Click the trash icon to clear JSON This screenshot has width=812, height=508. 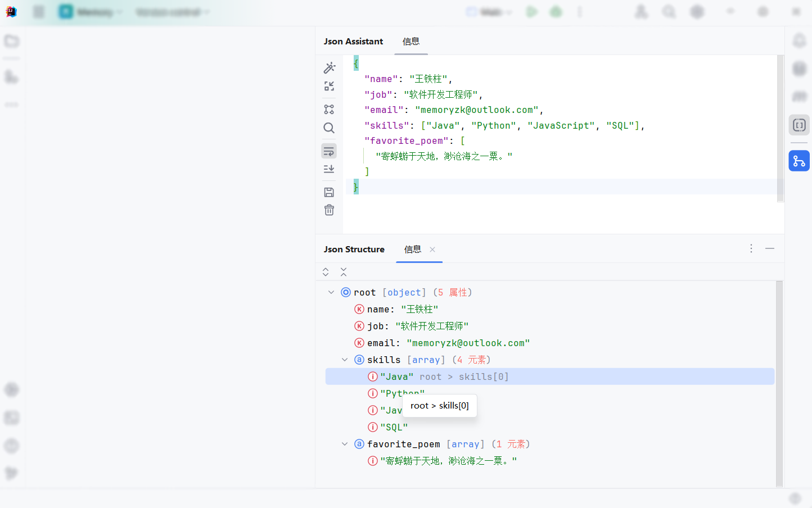point(330,210)
